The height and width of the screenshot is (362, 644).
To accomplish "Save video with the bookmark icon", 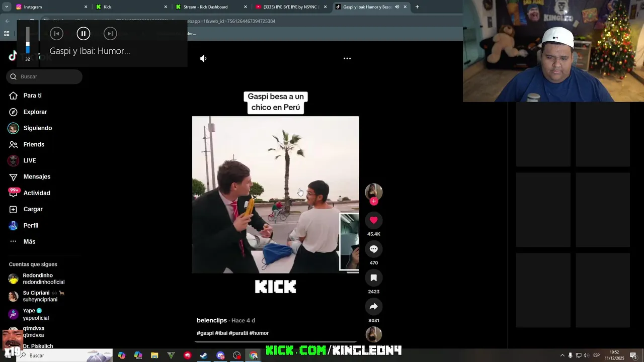I will point(373,278).
